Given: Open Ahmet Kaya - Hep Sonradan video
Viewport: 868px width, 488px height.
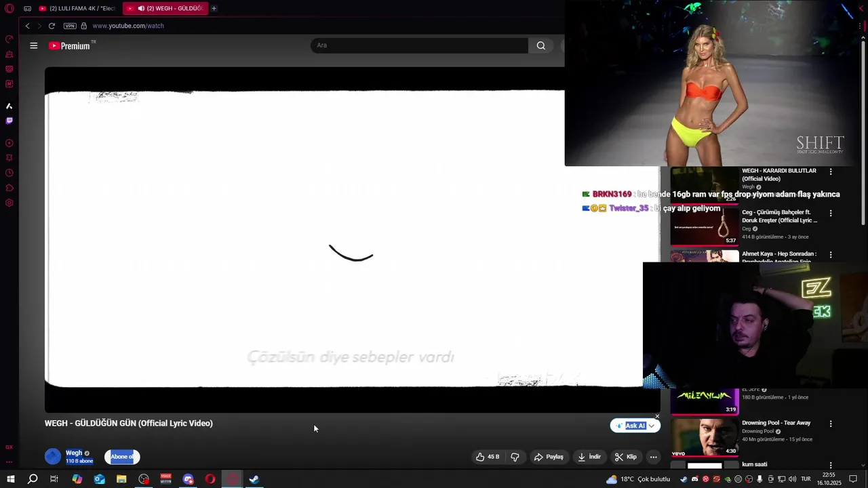Looking at the screenshot, I should coord(778,257).
